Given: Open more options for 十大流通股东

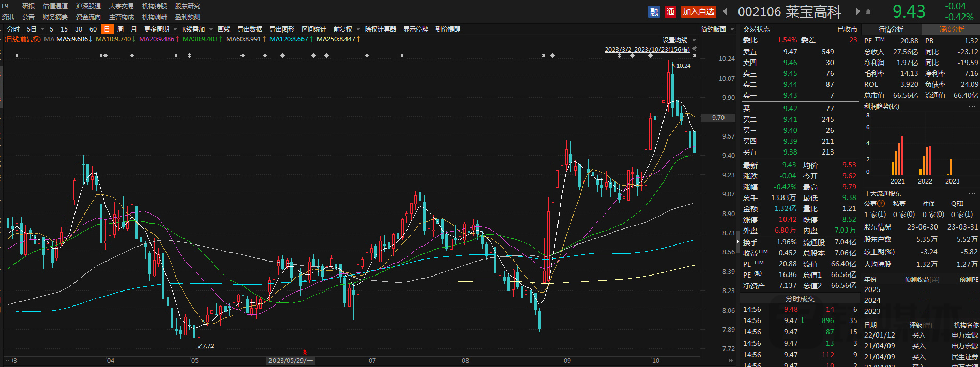Looking at the screenshot, I should [x=972, y=194].
